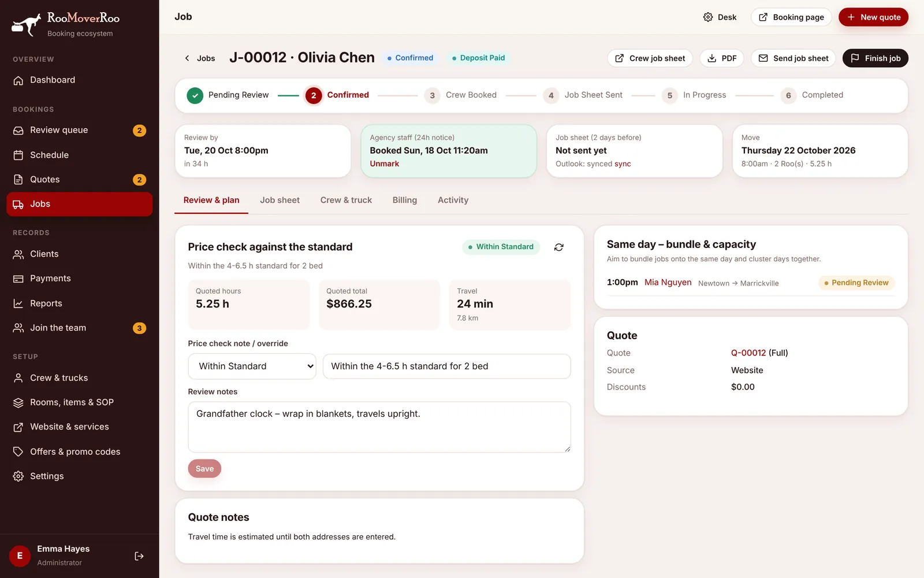The image size is (924, 578).
Task: Download the PDF
Action: pos(722,58)
